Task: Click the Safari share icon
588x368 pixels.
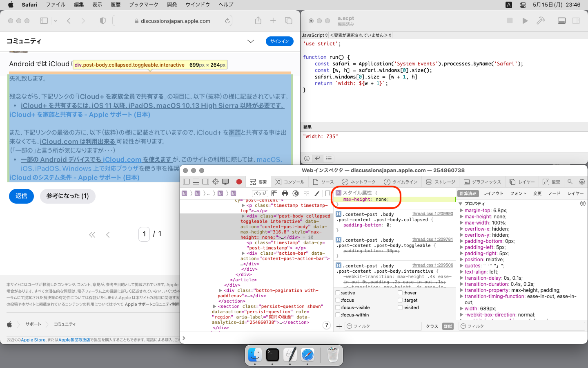Action: [x=258, y=21]
